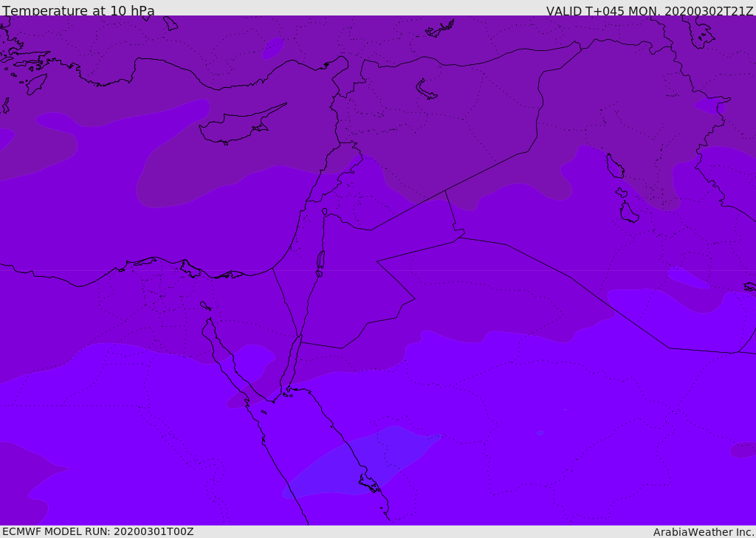756x538 pixels.
Task: Click the Dead Sea outline on map
Action: (x=320, y=263)
